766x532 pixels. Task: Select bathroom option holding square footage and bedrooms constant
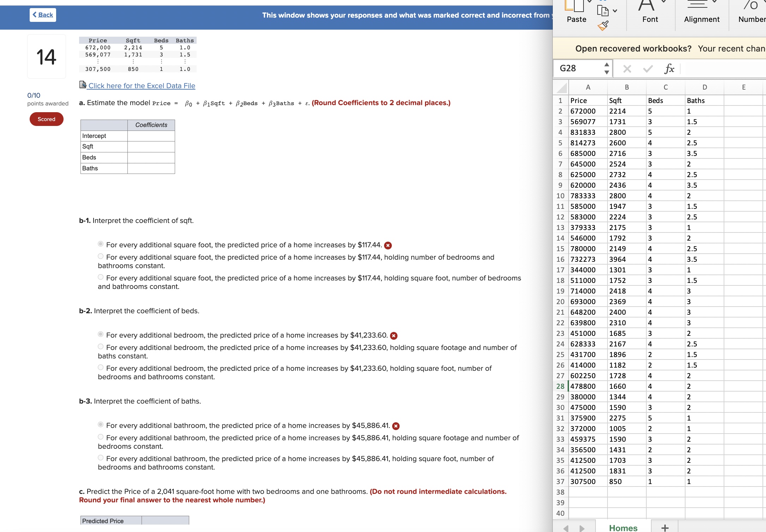101,437
